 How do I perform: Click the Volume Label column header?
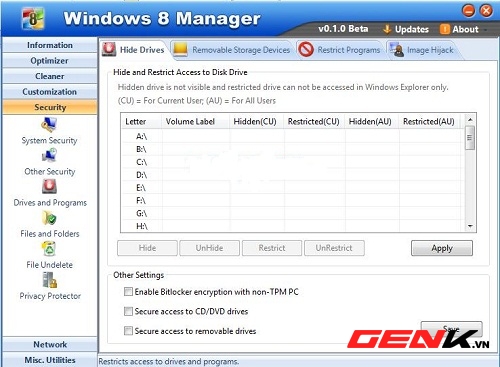coord(196,122)
